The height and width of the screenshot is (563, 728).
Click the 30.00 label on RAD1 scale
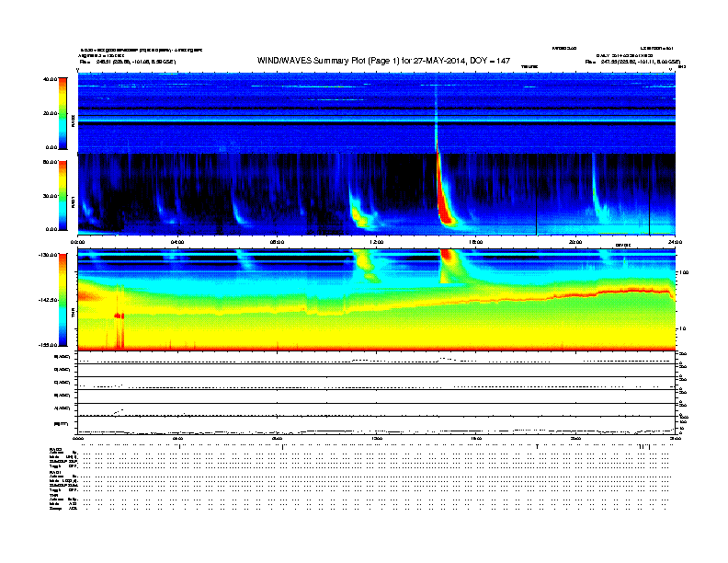click(50, 196)
